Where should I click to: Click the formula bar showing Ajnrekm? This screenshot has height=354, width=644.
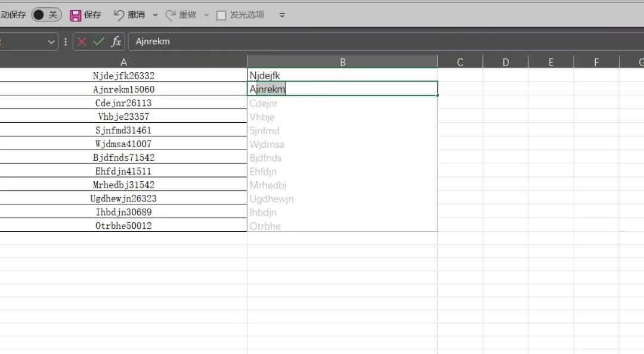coord(386,42)
